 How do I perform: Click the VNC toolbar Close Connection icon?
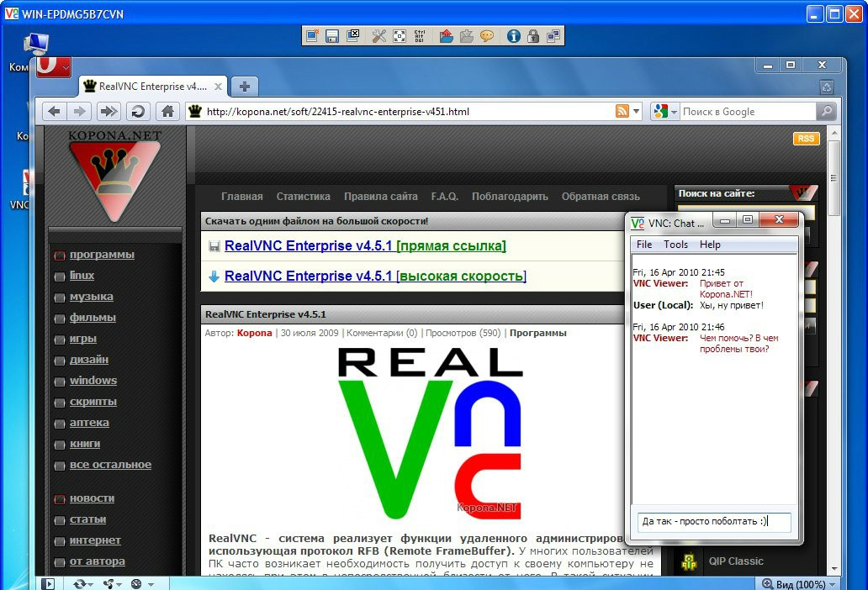(352, 36)
